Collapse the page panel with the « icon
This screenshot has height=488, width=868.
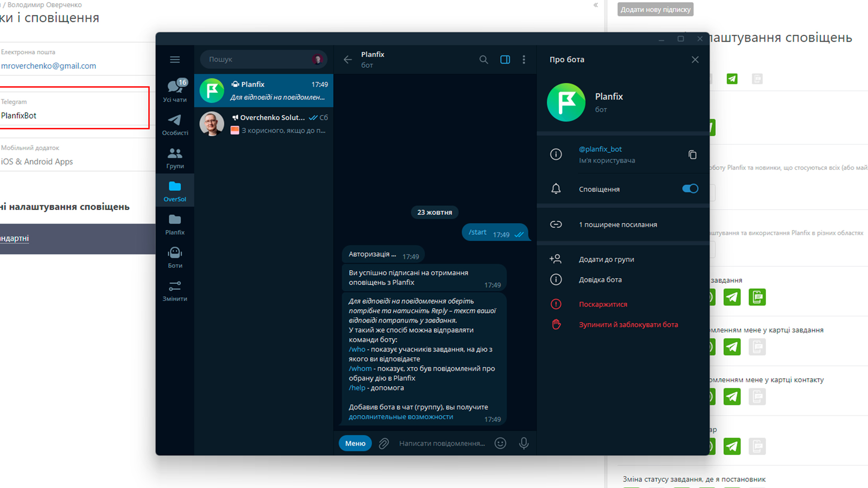coord(595,5)
